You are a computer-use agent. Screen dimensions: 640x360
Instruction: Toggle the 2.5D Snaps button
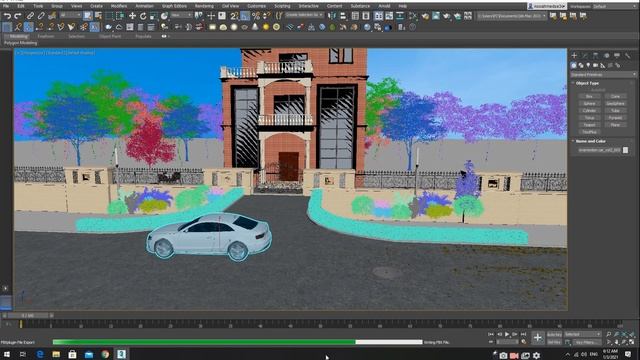click(x=234, y=16)
